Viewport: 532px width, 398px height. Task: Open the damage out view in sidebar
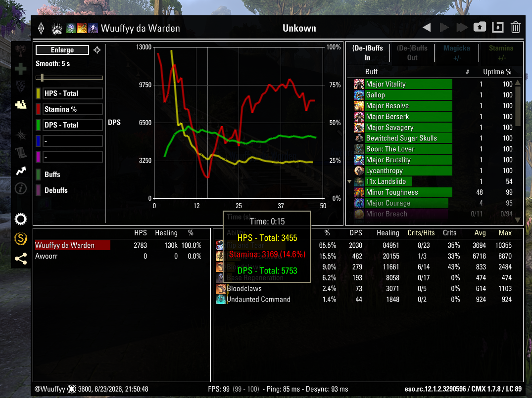click(x=21, y=51)
